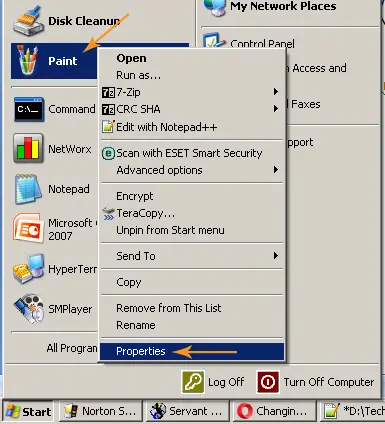This screenshot has height=424, width=385.
Task: Open the Command Prompt icon
Action: (28, 109)
